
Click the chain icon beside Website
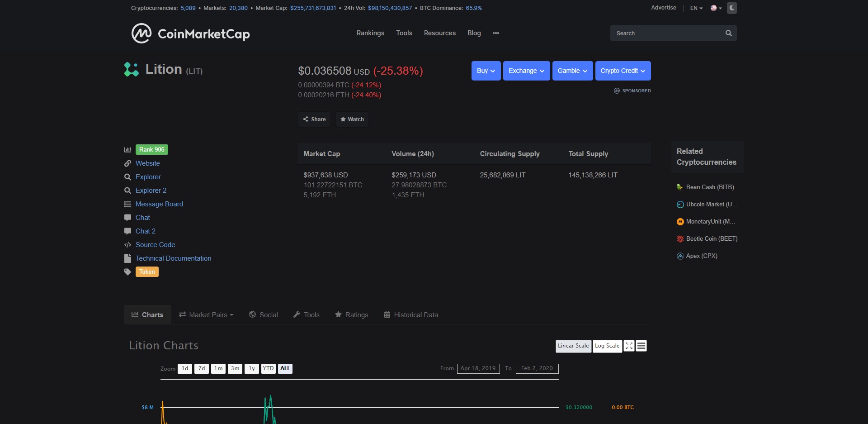(x=127, y=163)
